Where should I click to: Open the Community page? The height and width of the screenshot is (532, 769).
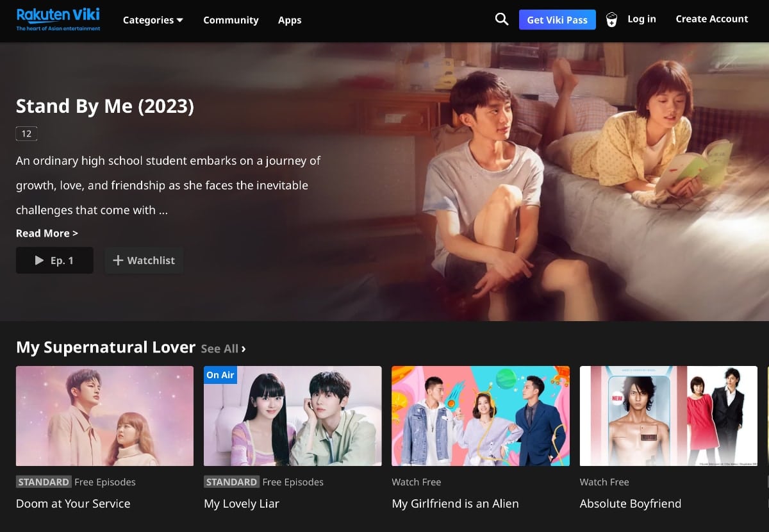[x=231, y=20]
